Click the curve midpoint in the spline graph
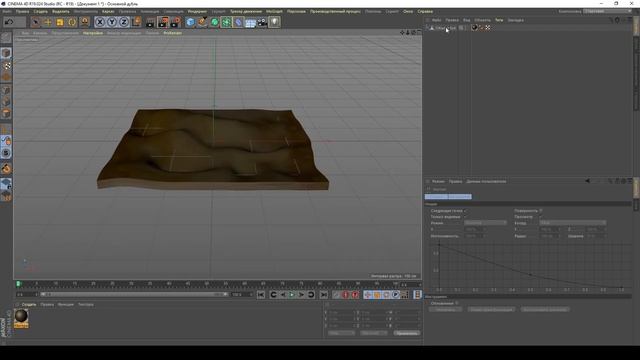Image resolution: width=640 pixels, height=360 pixels. click(530, 275)
